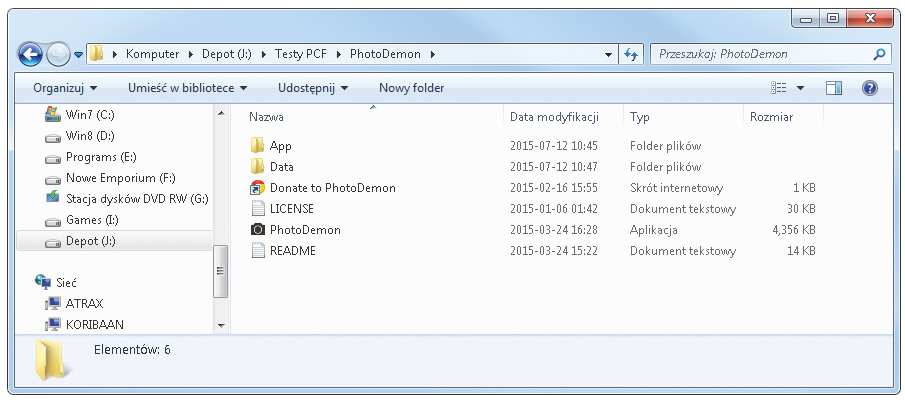
Task: Click the Przeszukaj: PhotoDemon search field
Action: point(760,54)
